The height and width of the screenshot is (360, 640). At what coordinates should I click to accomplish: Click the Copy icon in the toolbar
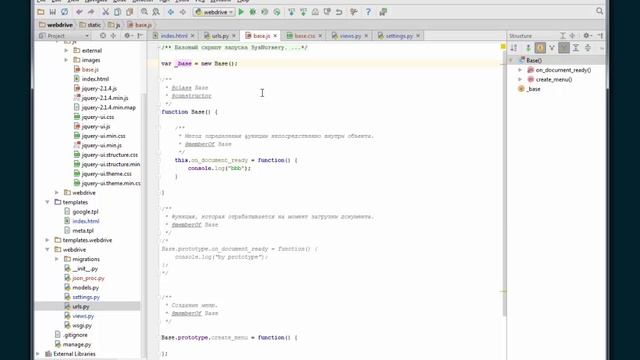pyautogui.click(x=117, y=12)
